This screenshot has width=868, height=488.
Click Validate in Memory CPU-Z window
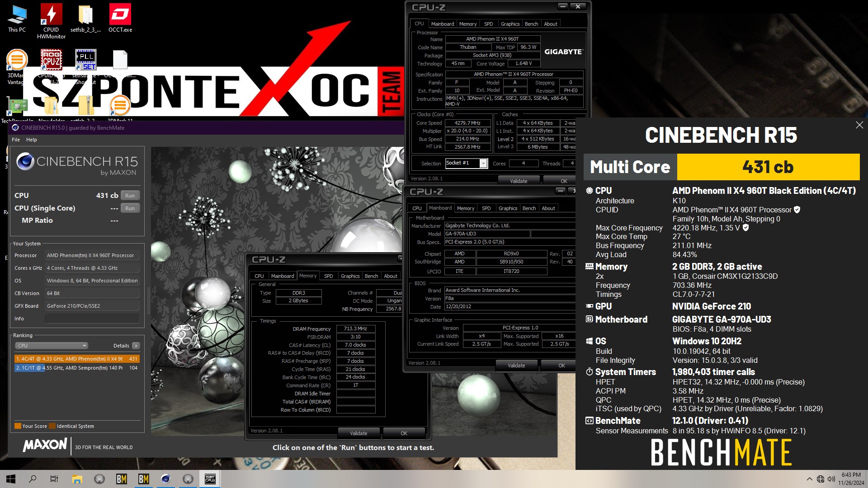pyautogui.click(x=359, y=433)
